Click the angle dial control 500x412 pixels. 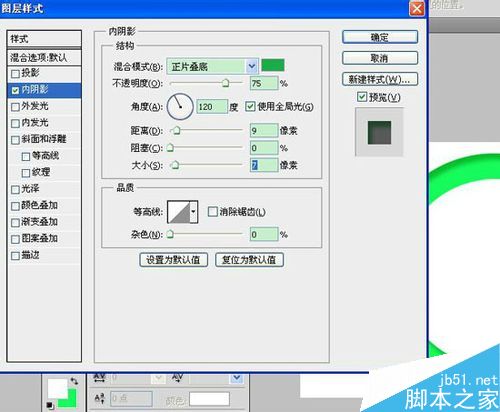coord(180,107)
